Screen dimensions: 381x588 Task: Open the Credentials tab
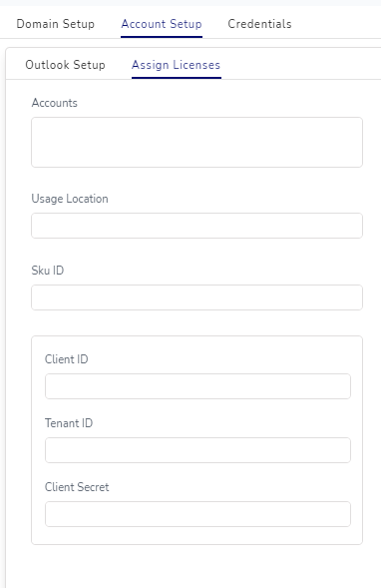pos(259,24)
